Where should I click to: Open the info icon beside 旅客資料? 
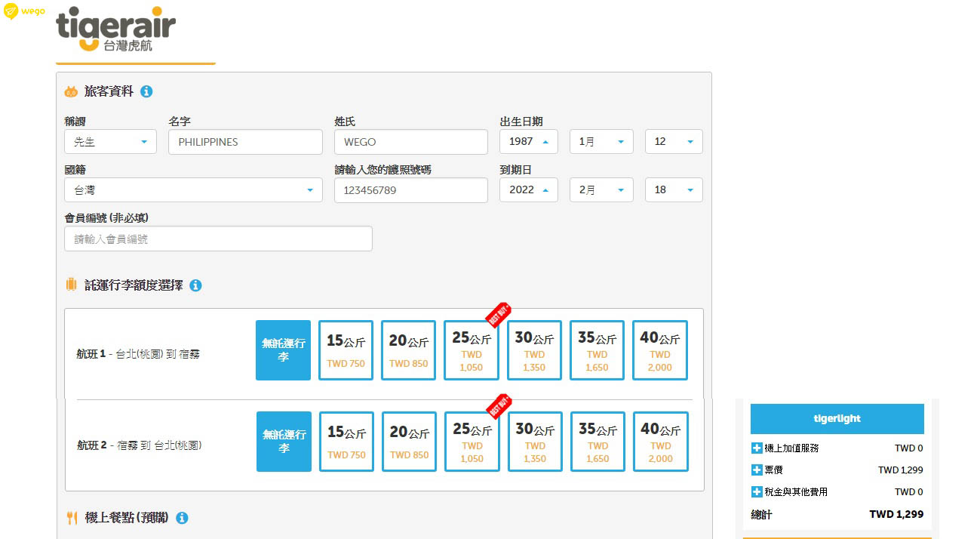(146, 91)
